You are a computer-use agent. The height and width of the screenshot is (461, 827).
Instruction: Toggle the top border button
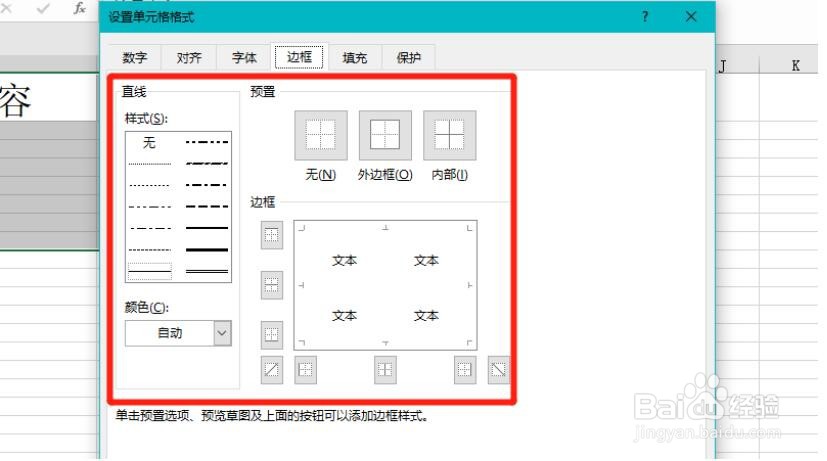(272, 235)
